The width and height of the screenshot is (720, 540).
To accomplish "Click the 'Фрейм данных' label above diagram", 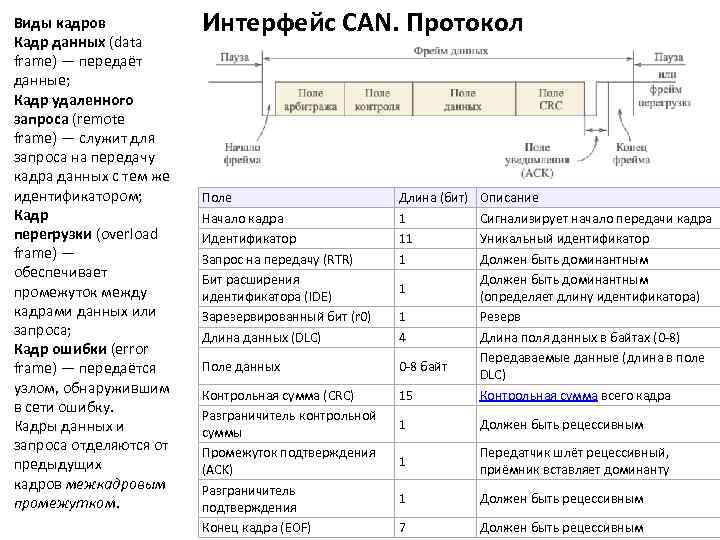I will pyautogui.click(x=450, y=51).
